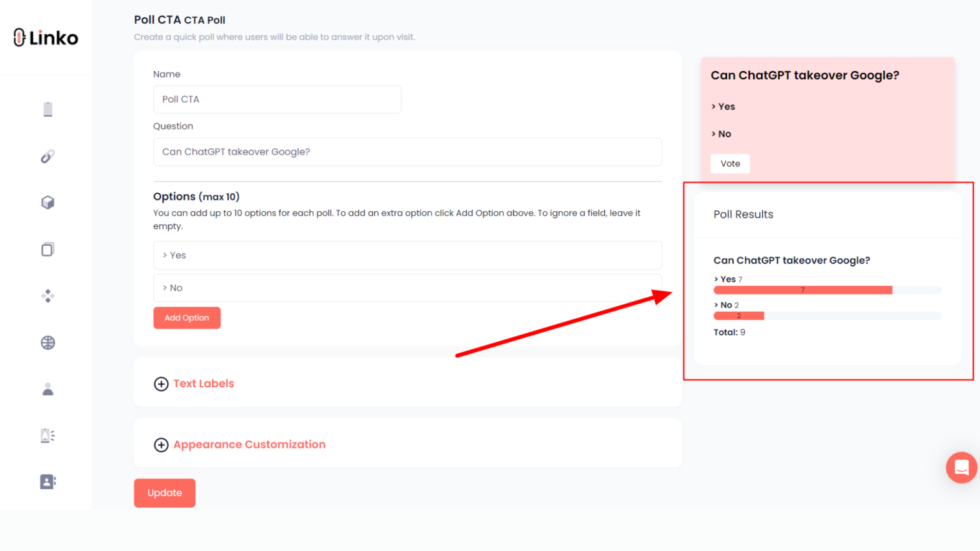Open the Blocks cube icon in the sidebar
This screenshot has height=551, width=980.
point(47,202)
